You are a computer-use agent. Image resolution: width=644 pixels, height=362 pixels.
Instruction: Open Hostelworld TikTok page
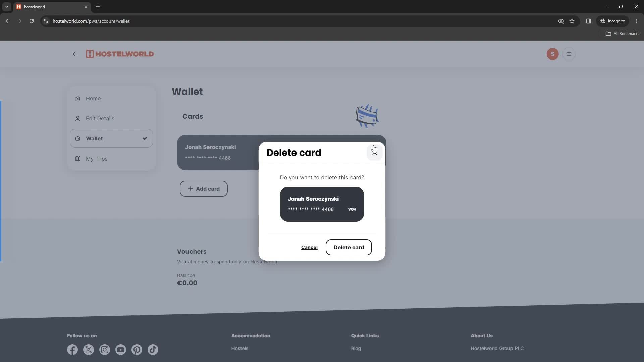coord(153,350)
